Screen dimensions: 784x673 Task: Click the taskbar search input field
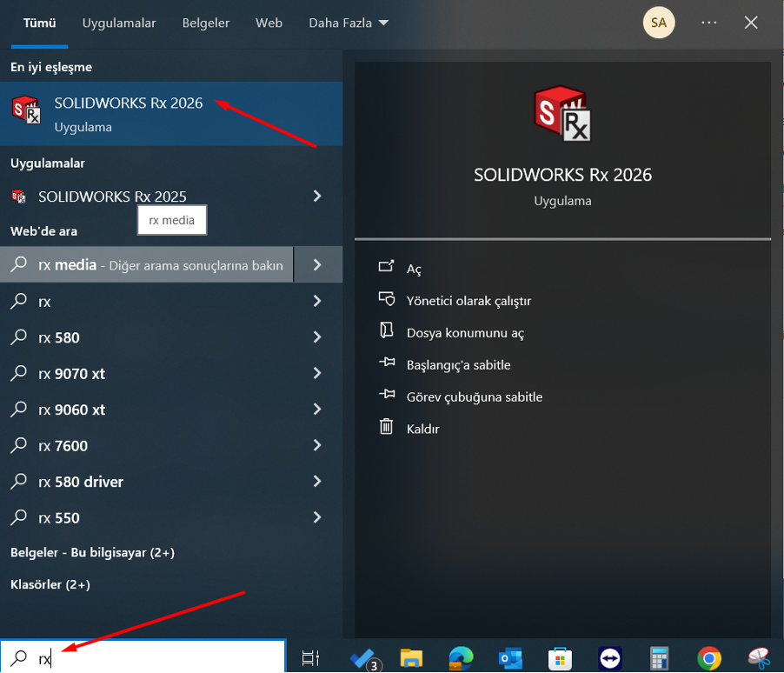pos(143,657)
